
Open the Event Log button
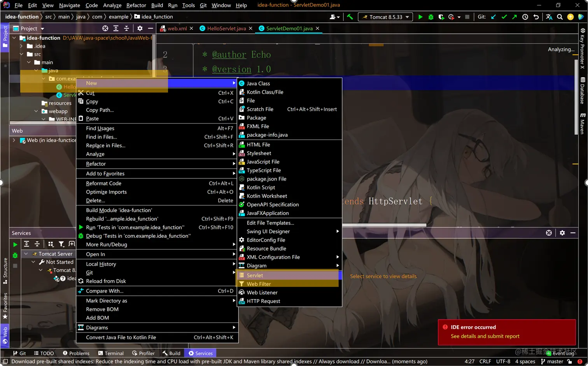coord(560,353)
